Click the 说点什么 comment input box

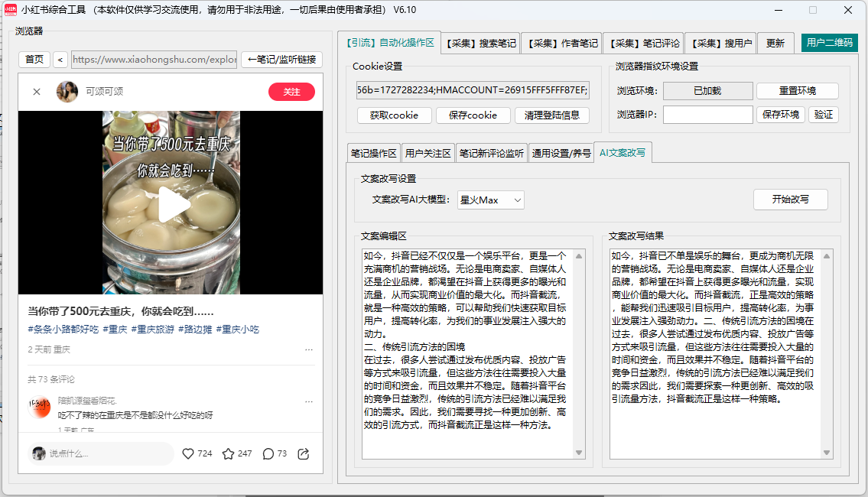coord(99,453)
